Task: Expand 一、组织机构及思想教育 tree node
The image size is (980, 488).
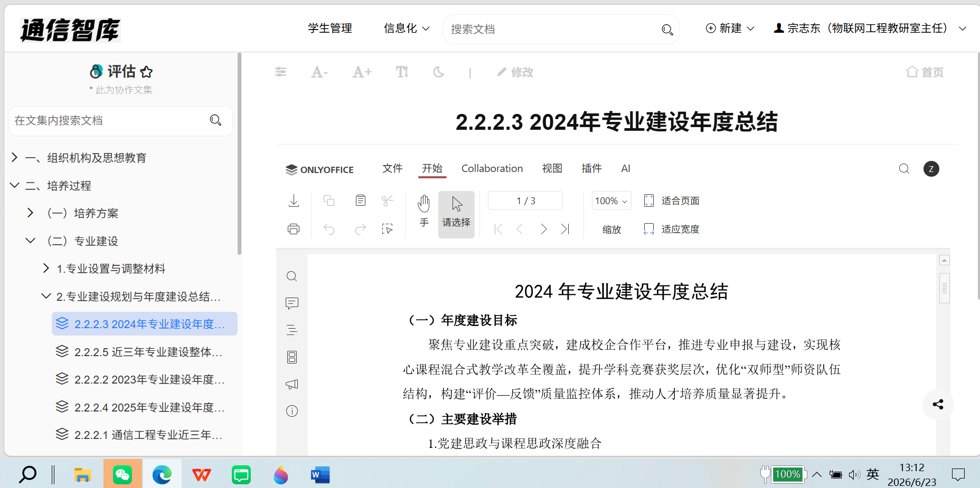Action: (x=15, y=157)
